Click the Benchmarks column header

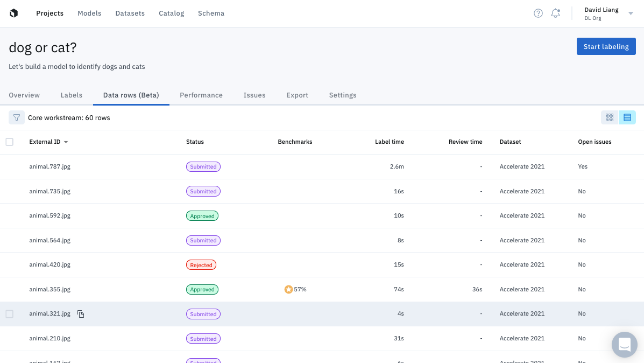pos(295,142)
